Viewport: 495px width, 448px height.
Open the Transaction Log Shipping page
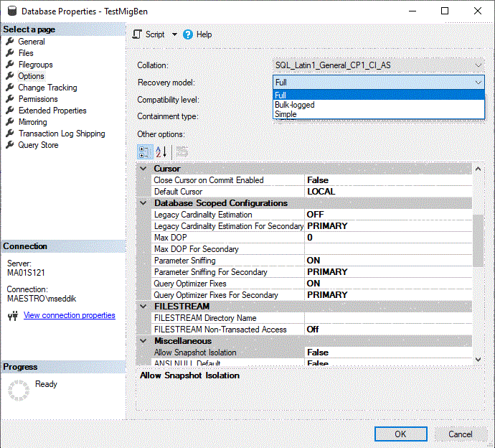coord(62,134)
